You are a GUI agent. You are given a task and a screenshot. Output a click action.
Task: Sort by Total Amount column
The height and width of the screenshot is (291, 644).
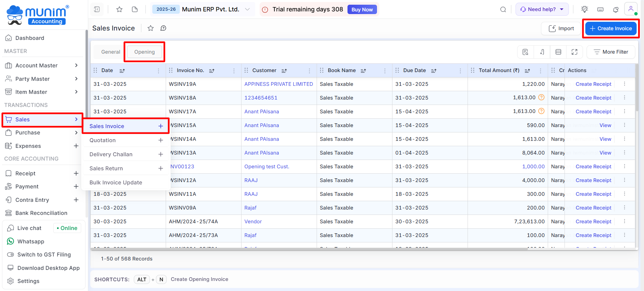click(527, 70)
